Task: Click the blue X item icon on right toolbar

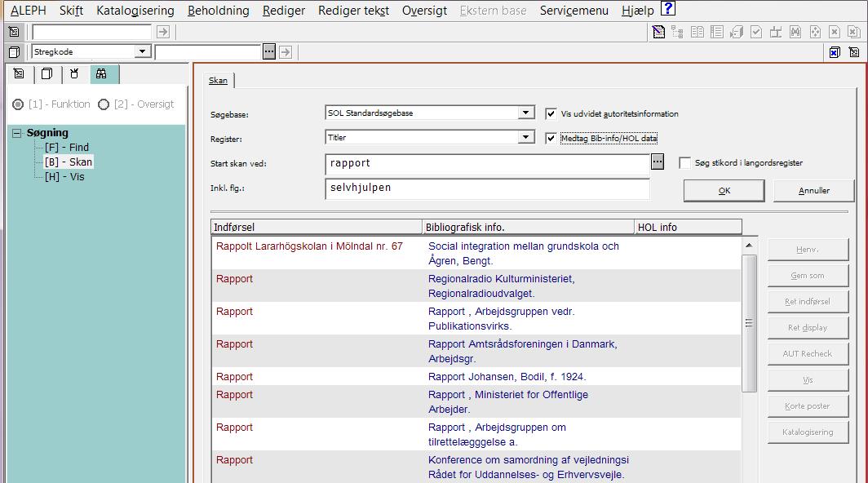Action: pyautogui.click(x=835, y=52)
